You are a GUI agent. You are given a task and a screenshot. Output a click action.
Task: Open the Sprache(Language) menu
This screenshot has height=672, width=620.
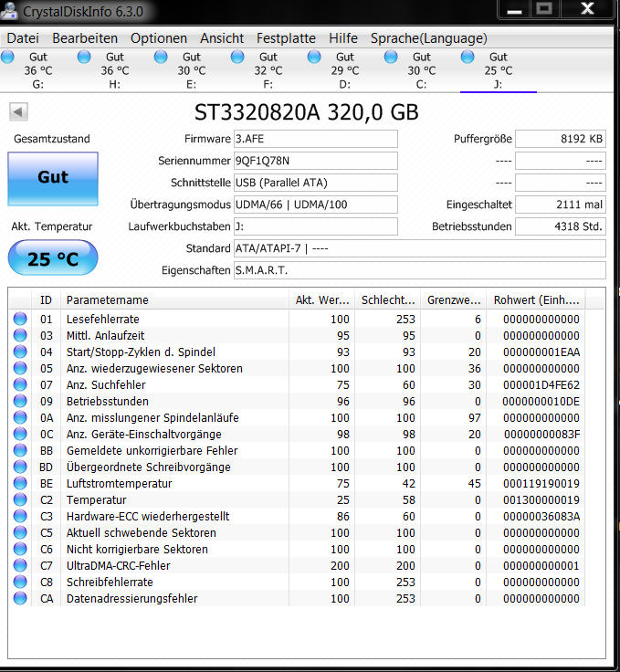point(429,38)
